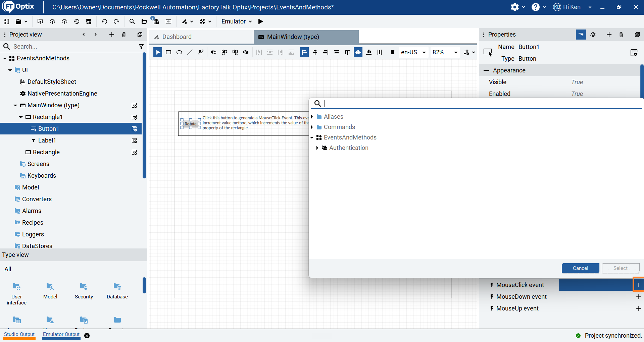The width and height of the screenshot is (644, 342).
Task: Toggle the Enabled property value True
Action: [x=577, y=94]
